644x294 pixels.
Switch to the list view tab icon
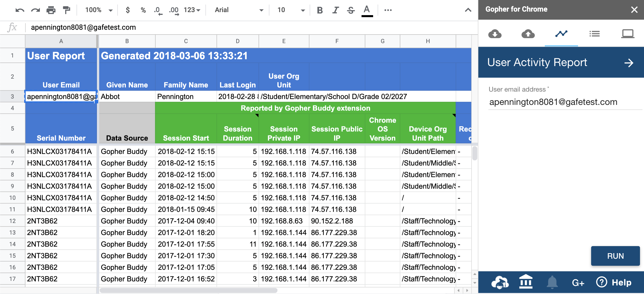point(594,34)
